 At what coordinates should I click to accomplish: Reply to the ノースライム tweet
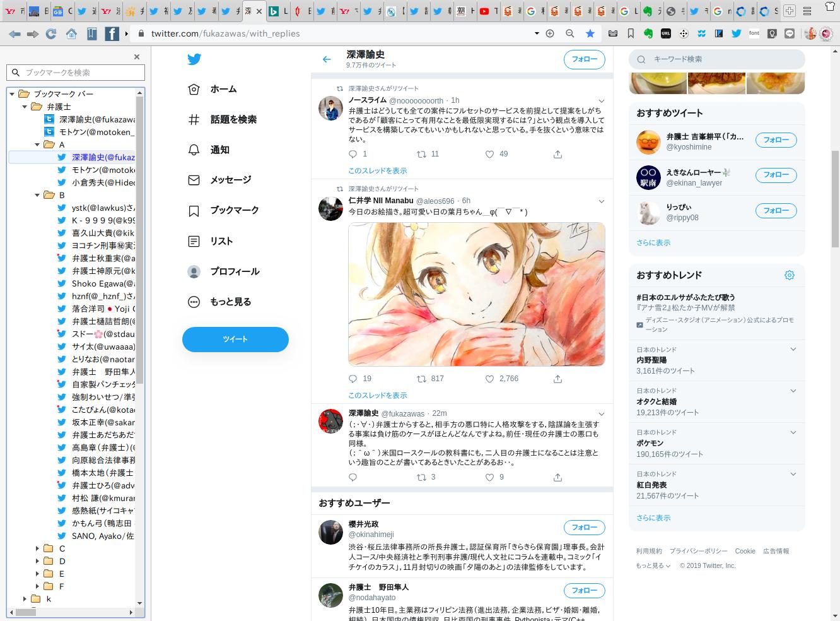(353, 154)
